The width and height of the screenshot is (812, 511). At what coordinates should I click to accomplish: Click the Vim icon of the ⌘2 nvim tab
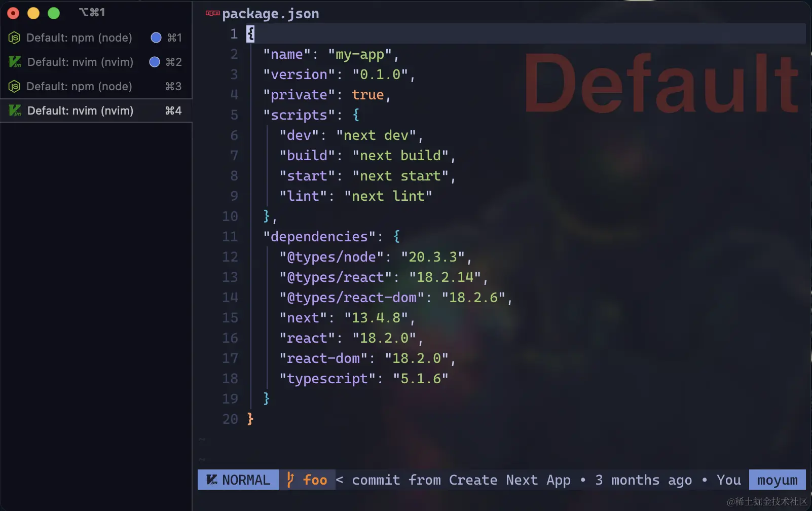pos(15,62)
